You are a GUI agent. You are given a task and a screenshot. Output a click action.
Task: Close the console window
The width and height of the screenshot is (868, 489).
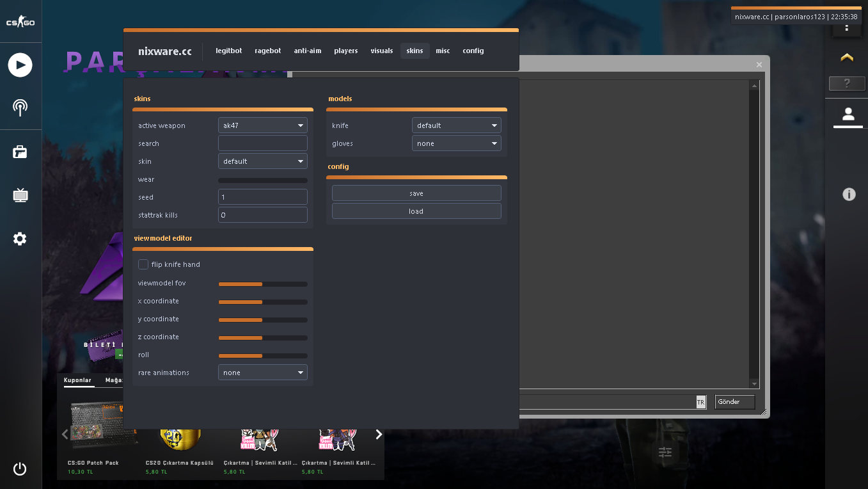(759, 65)
